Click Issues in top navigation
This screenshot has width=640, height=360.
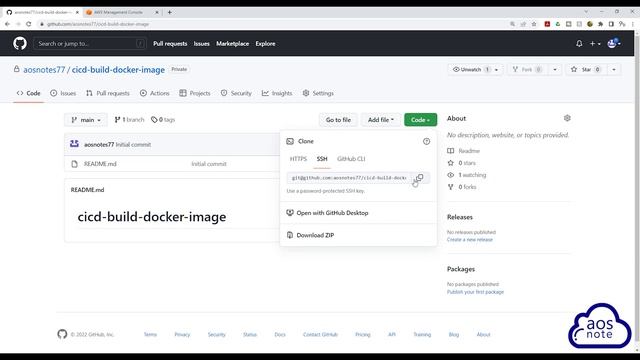(201, 43)
